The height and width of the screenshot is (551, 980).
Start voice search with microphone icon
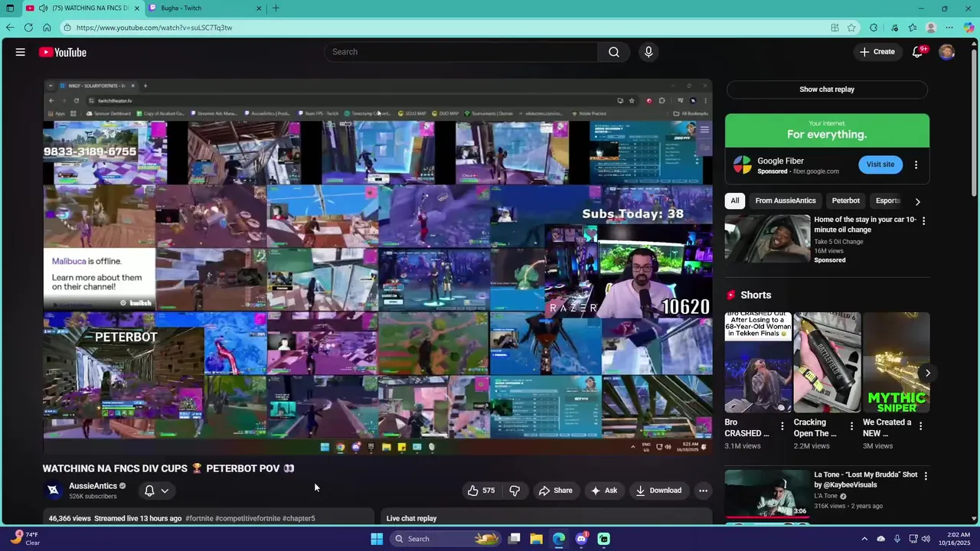pos(648,52)
